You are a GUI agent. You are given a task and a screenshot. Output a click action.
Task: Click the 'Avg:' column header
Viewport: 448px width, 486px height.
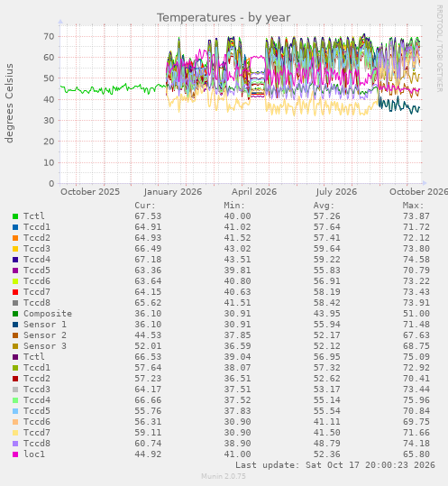pos(324,206)
